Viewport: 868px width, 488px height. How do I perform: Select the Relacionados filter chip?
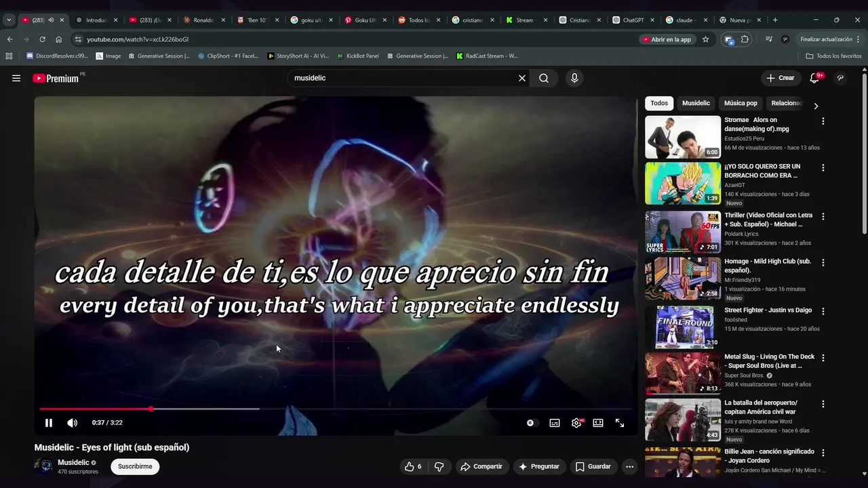click(787, 103)
